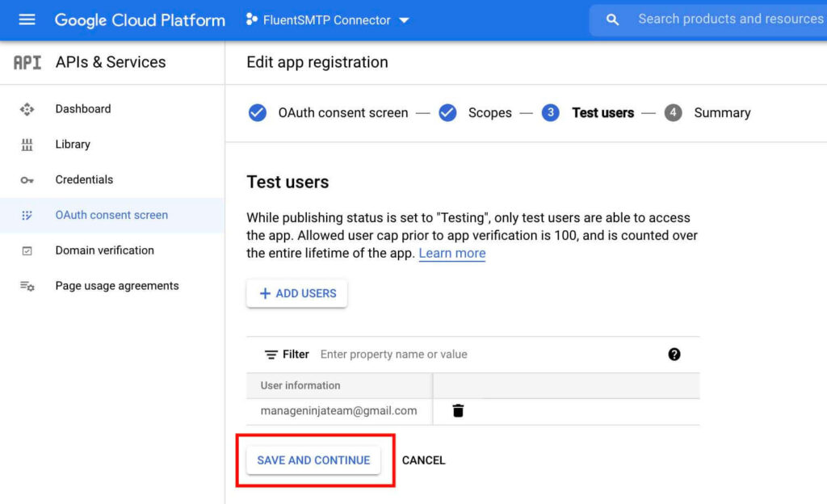Select OAuth consent screen in sidebar
The height and width of the screenshot is (504, 827).
[112, 215]
